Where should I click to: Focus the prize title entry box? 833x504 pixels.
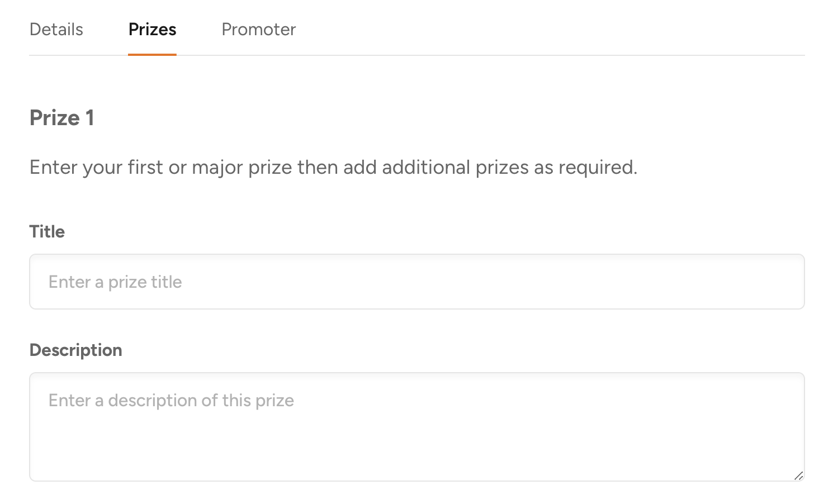pyautogui.click(x=417, y=282)
